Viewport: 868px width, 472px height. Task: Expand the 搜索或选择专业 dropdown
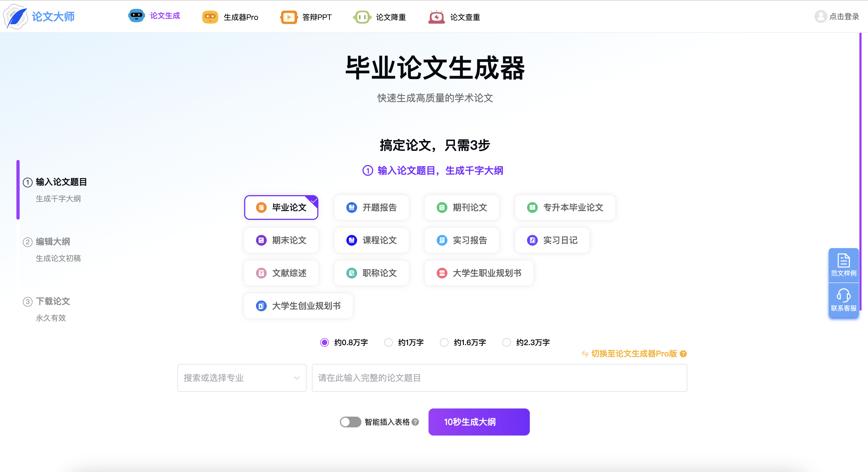(241, 378)
